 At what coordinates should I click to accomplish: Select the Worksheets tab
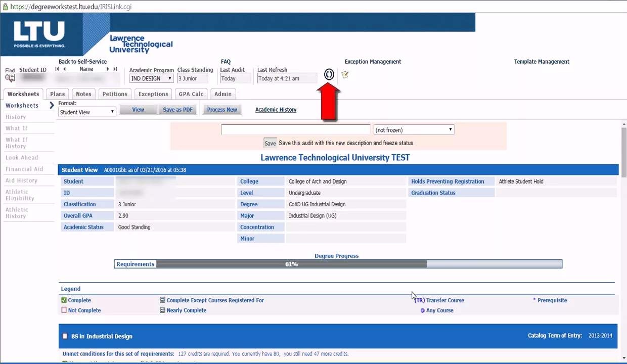tap(23, 94)
